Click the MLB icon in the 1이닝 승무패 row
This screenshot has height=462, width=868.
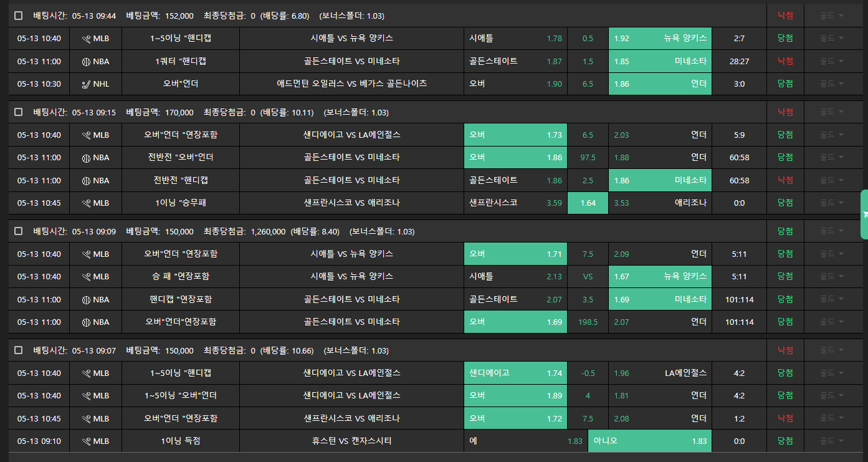[87, 203]
